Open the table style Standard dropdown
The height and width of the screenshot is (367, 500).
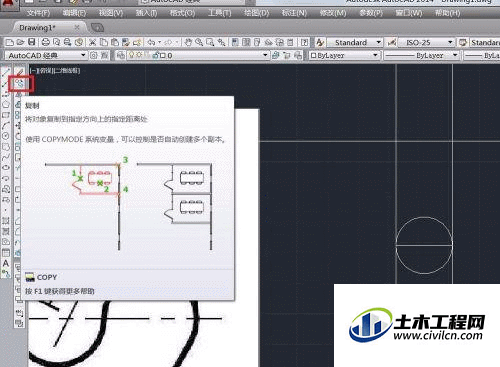[x=485, y=42]
